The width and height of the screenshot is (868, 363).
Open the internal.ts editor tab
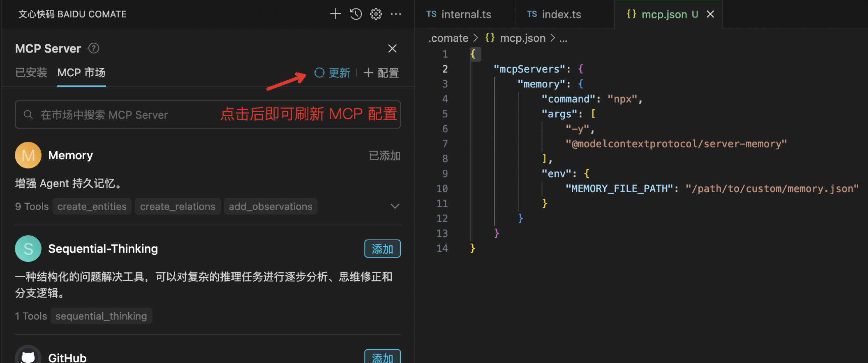(465, 14)
